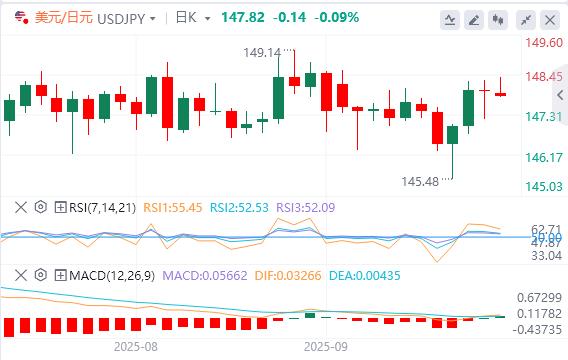Open the chart indicators tool icon
The image size is (568, 360).
pyautogui.click(x=450, y=20)
